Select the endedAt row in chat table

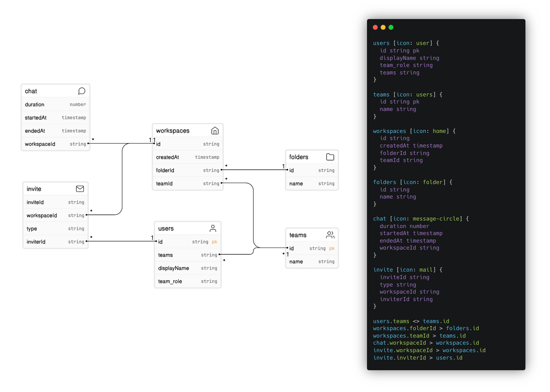55,131
